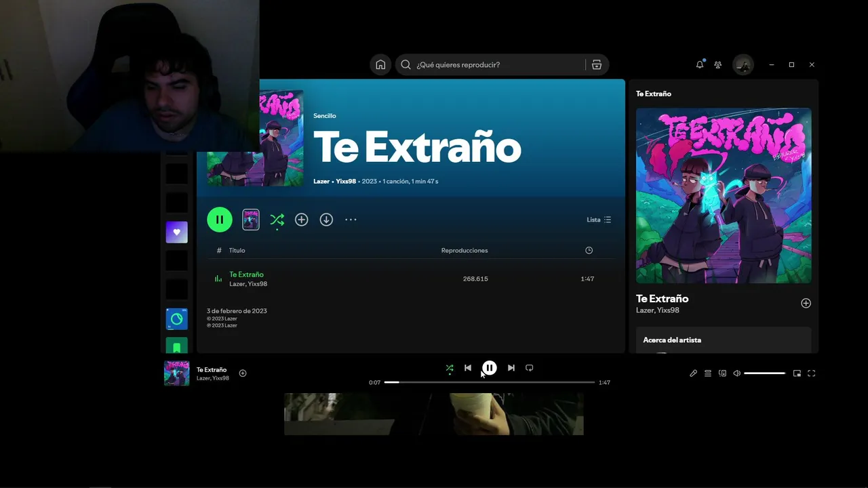The image size is (868, 488).
Task: Open friend activity icon
Action: [x=718, y=64]
